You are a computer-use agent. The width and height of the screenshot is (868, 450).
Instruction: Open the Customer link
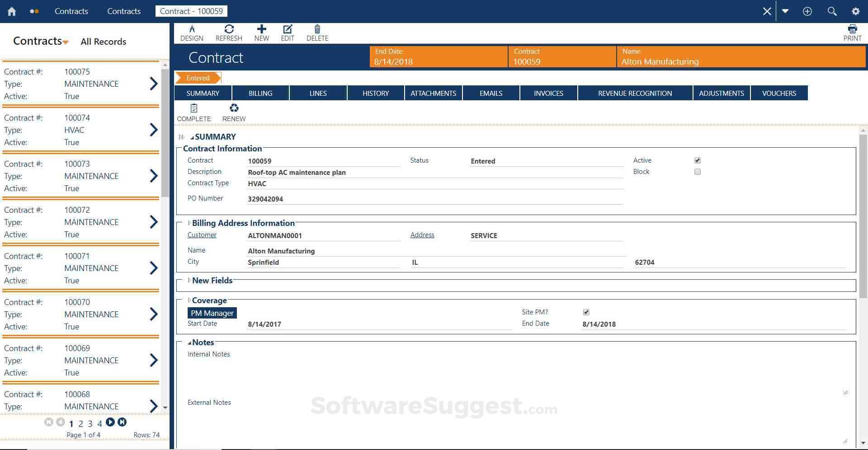tap(202, 234)
